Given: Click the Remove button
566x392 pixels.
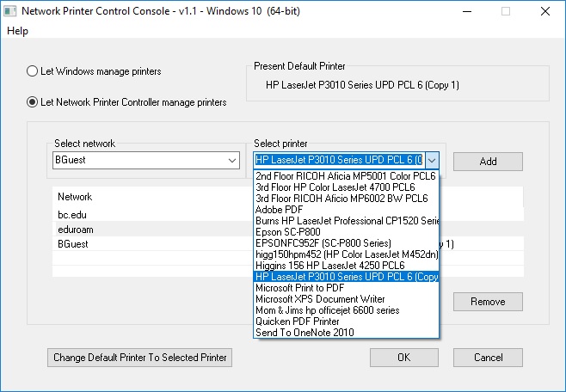Looking at the screenshot, I should (x=488, y=302).
